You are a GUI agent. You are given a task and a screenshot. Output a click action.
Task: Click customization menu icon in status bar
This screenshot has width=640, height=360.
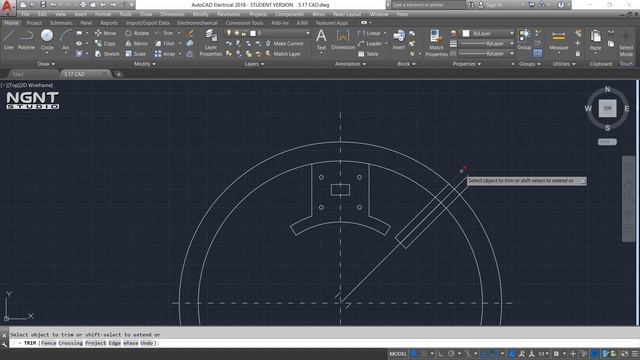point(635,353)
